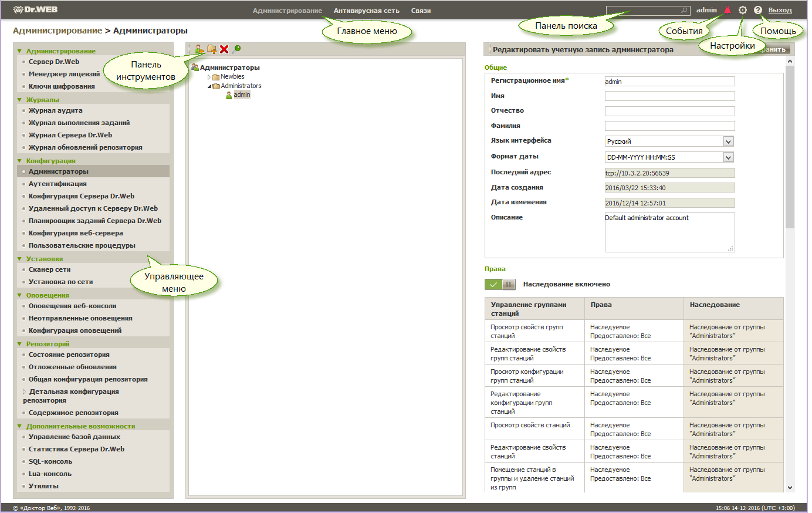Collapse the Журналы sidebar section

(19, 100)
